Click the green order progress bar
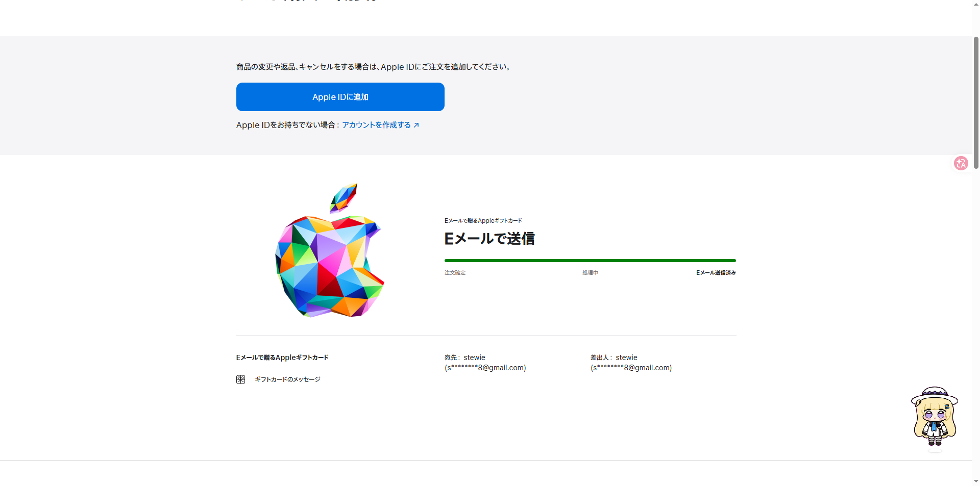Screen dimensions: 980x486 [590, 261]
